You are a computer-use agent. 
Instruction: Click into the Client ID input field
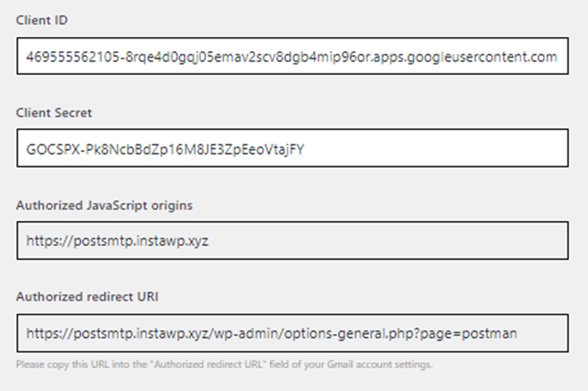point(292,56)
